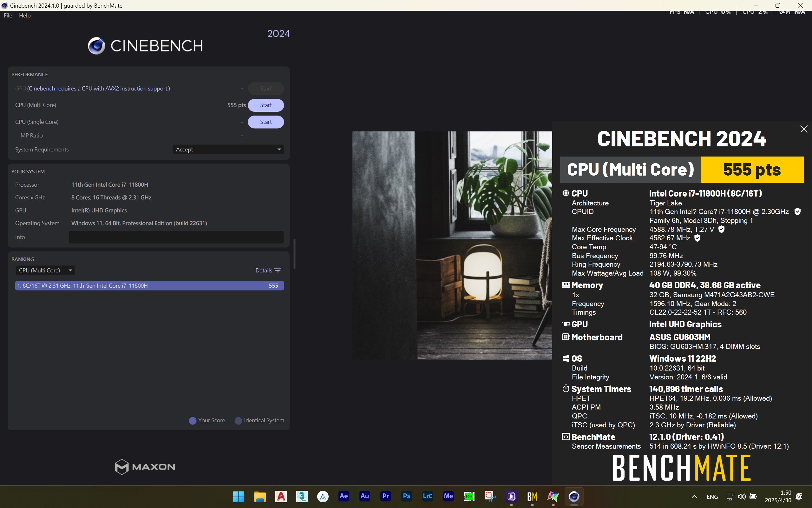Viewport: 812px width, 508px height.
Task: Switch to BenchMate (BM) in the taskbar
Action: click(532, 496)
